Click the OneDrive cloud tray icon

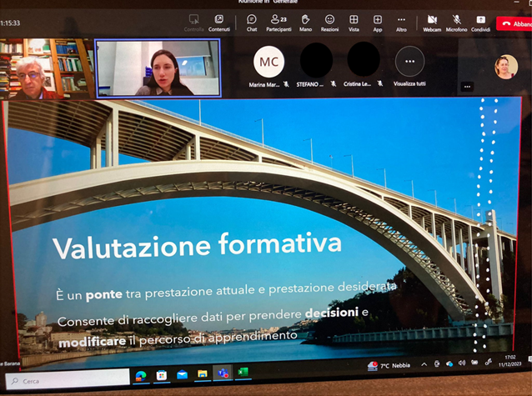point(449,363)
